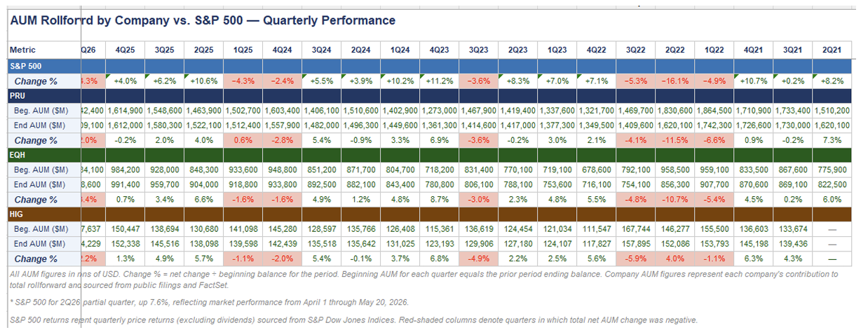Select HIG End AUM value 139,436
The image size is (868, 330).
[793, 244]
